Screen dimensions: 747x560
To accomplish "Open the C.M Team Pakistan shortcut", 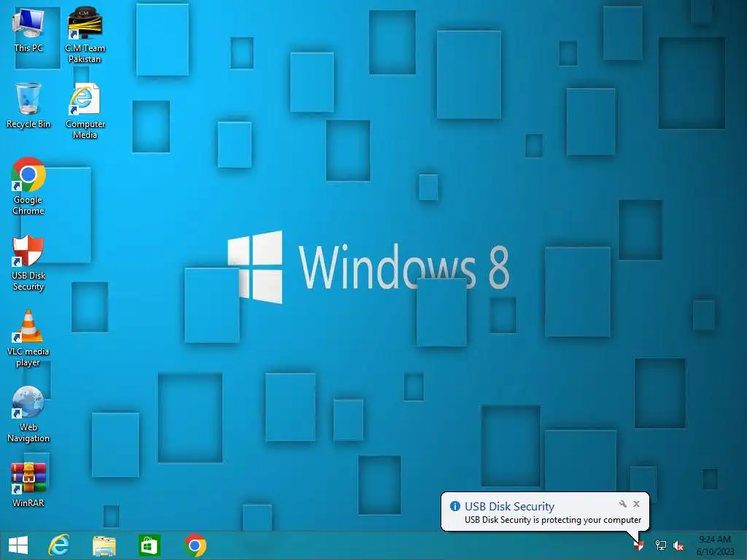I will coord(85,35).
